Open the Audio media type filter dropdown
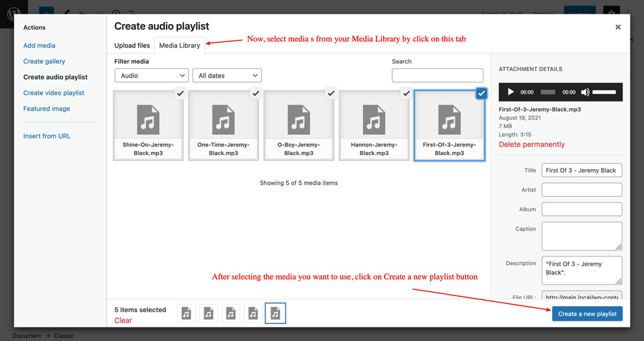Screen dimensions: 644x341 152,75
